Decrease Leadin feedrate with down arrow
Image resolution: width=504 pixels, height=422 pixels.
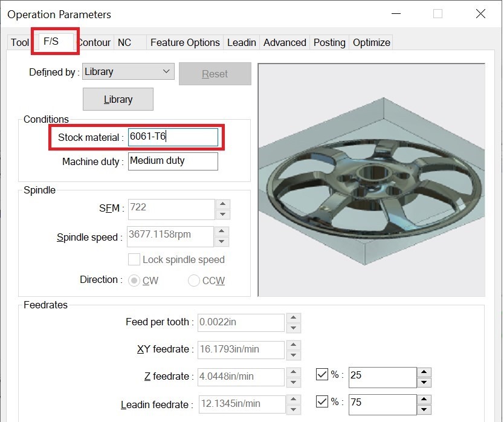[x=293, y=410]
